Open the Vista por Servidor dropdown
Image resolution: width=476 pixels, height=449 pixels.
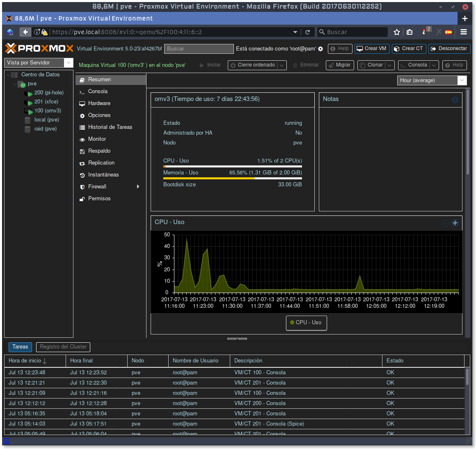pos(69,62)
